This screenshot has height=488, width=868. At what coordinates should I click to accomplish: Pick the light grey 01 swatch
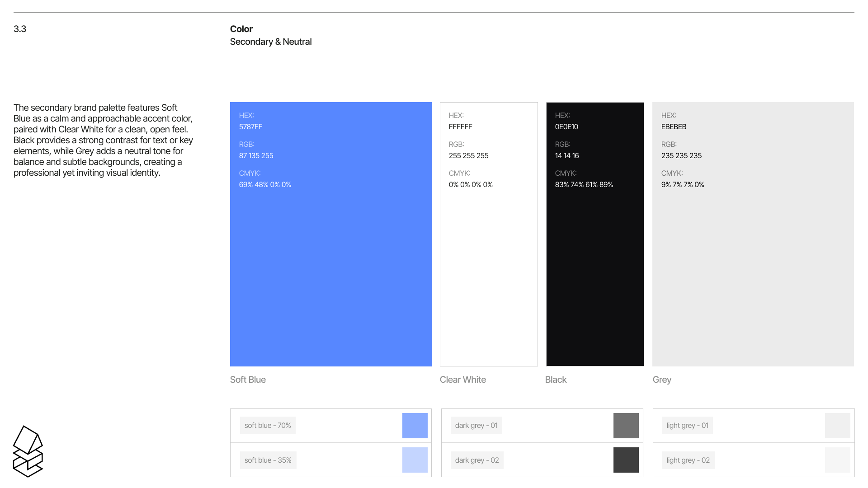[838, 426]
